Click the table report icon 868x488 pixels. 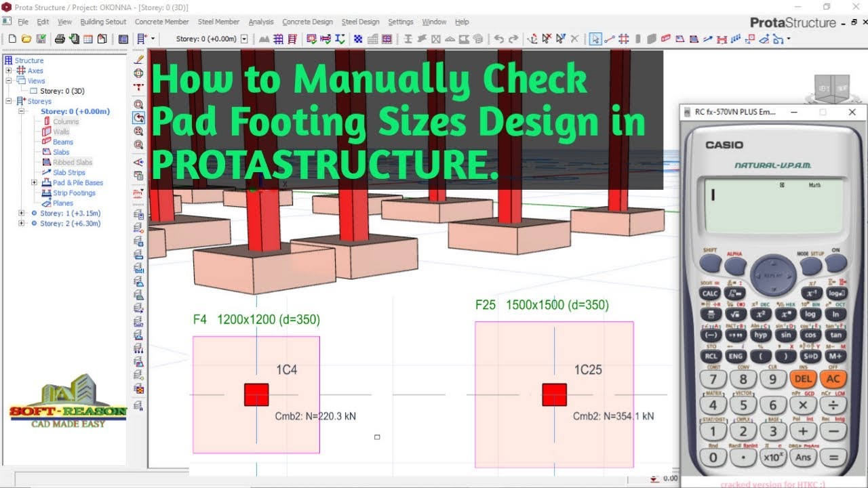(88, 39)
